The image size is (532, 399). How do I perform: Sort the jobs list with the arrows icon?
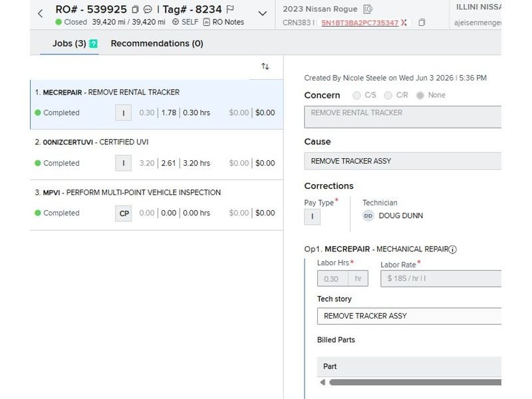point(265,66)
